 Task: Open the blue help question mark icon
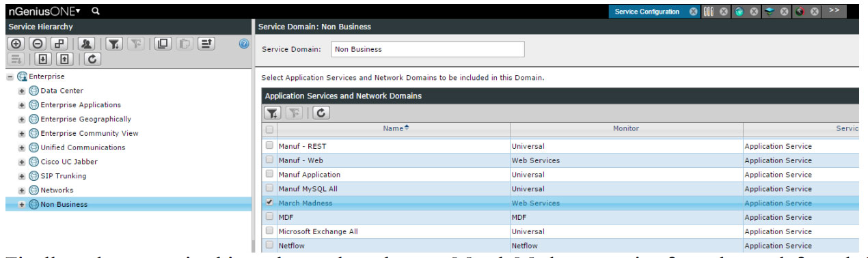[x=244, y=44]
